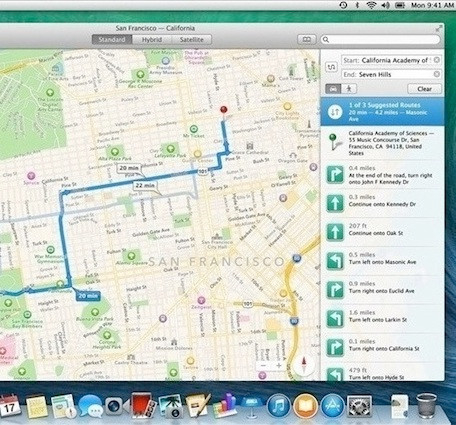Viewport: 456px width, 425px height.
Task: Open System Preferences from the Dock
Action: (359, 406)
